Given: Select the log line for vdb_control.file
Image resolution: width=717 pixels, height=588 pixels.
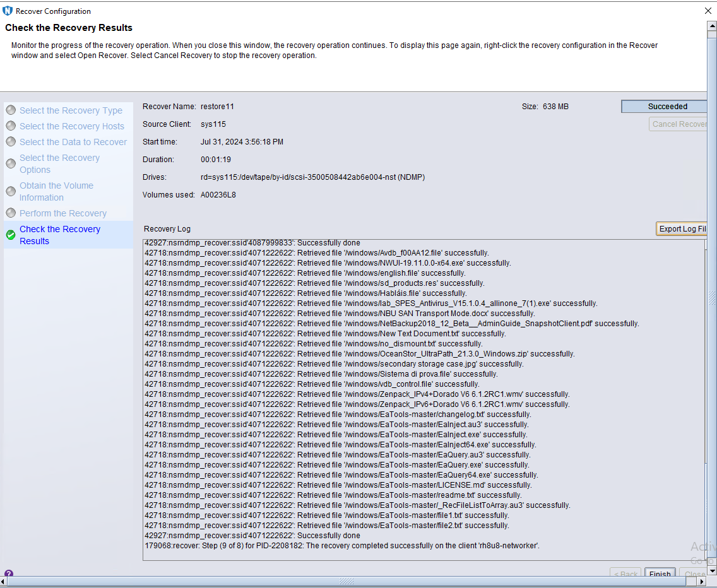Looking at the screenshot, I should tap(312, 384).
